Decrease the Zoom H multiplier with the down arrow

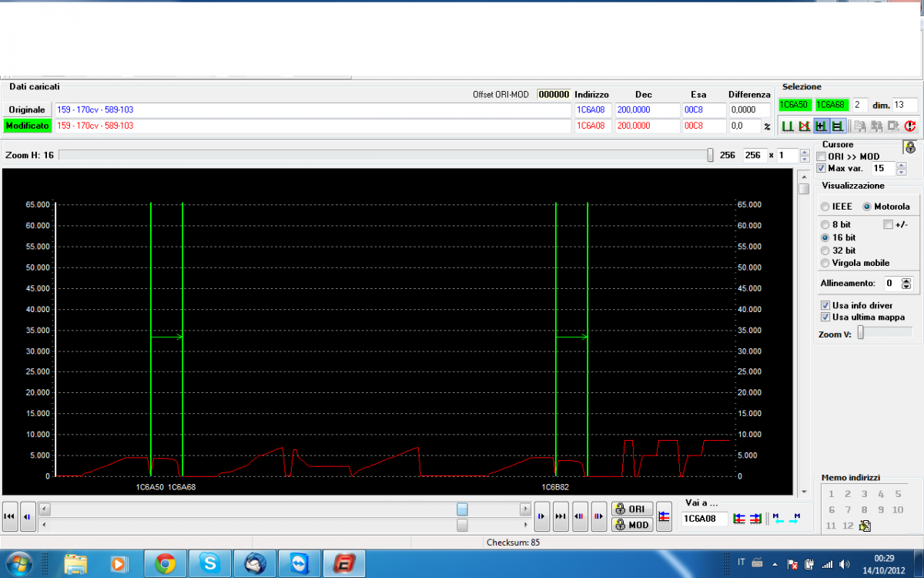pos(805,159)
